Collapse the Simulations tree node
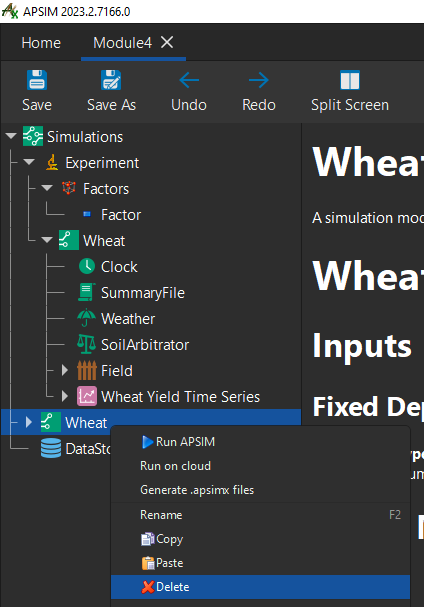The height and width of the screenshot is (607, 424). [11, 136]
